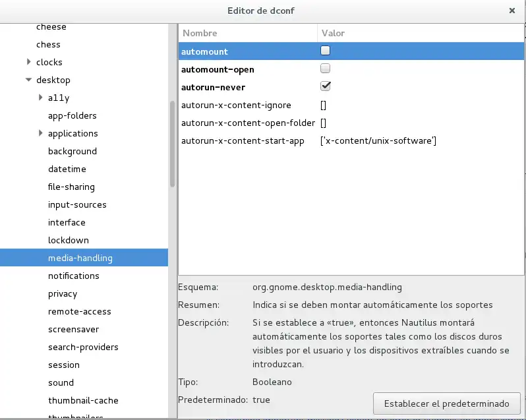Viewport: 526px width, 420px height.
Task: Select the autorun-x-content-open-folder key
Action: [248, 123]
